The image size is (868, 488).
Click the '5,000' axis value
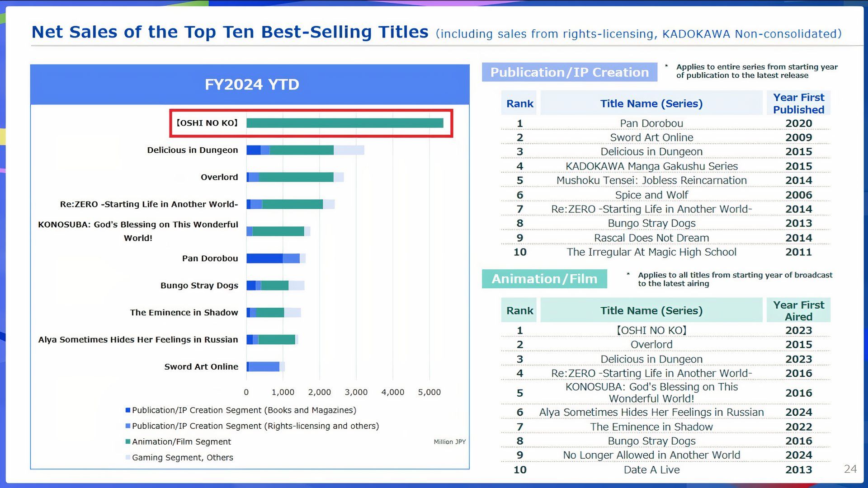(x=429, y=392)
